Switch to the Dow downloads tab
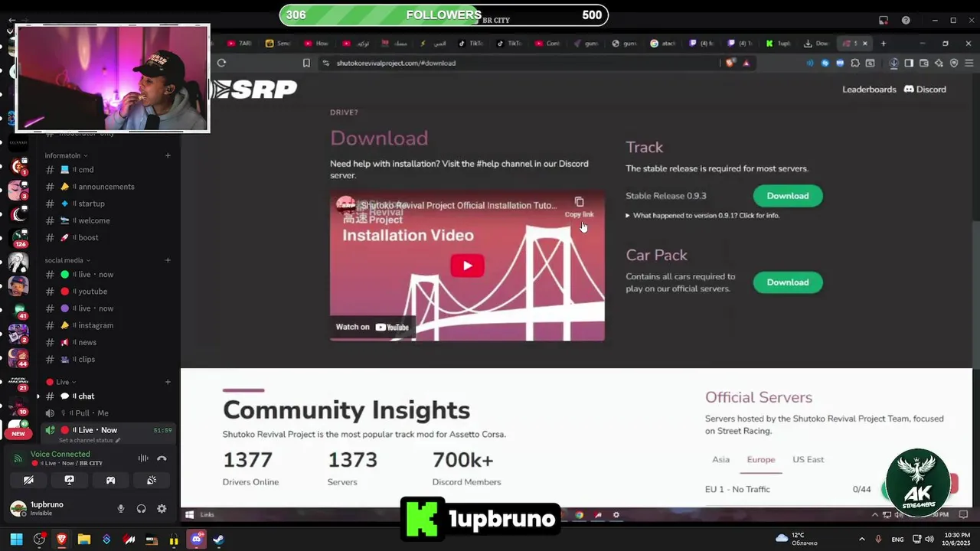 [x=816, y=44]
